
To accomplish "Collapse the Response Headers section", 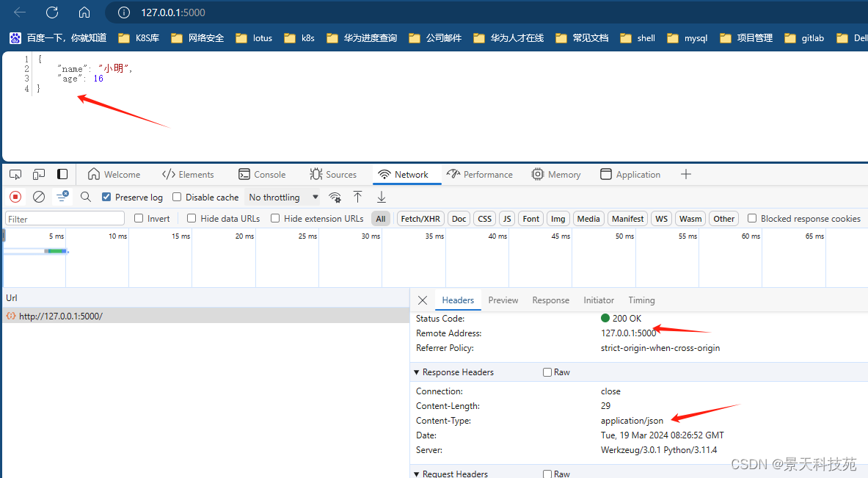I will pos(417,372).
